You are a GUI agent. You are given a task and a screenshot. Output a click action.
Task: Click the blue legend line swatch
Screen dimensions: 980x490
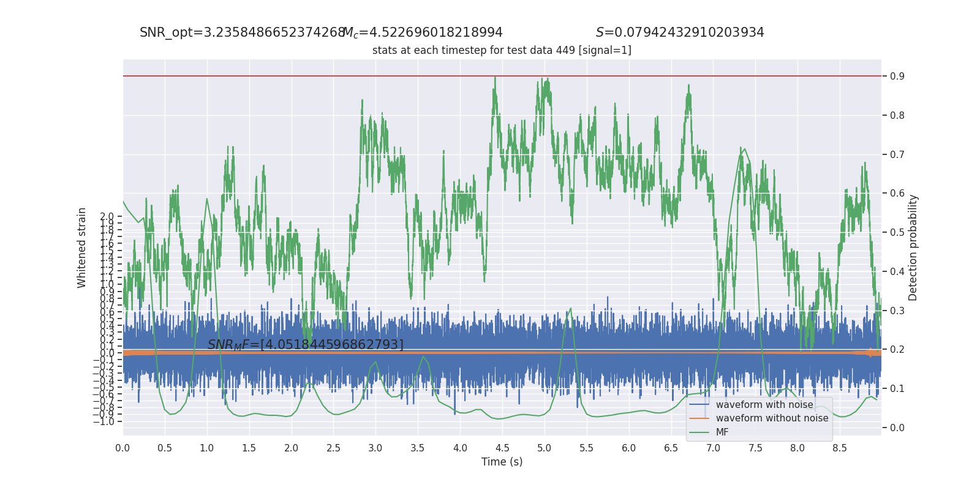[699, 405]
